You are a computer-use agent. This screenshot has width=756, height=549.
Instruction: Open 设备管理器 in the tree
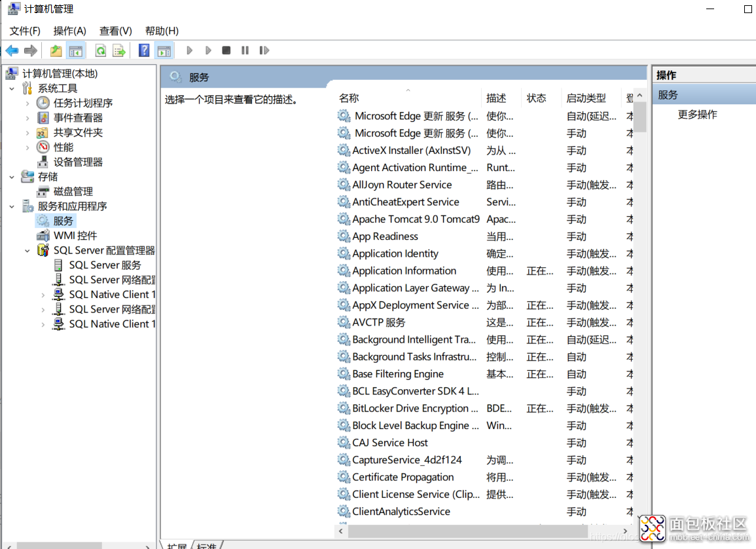click(x=78, y=162)
